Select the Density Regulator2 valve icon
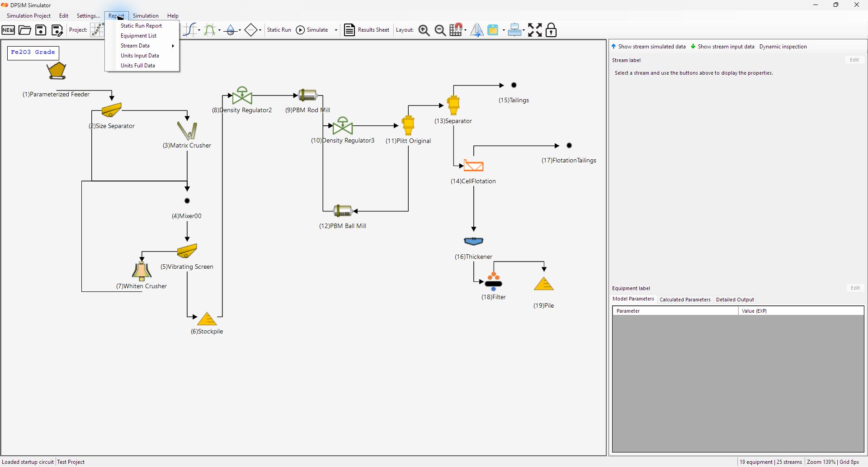Image resolution: width=868 pixels, height=467 pixels. pyautogui.click(x=242, y=96)
